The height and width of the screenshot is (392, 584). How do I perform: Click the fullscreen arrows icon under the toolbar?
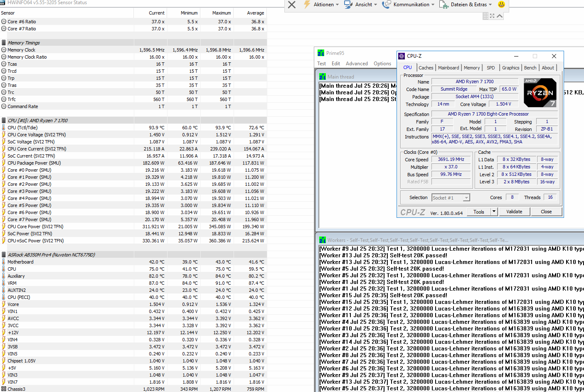pos(492,16)
